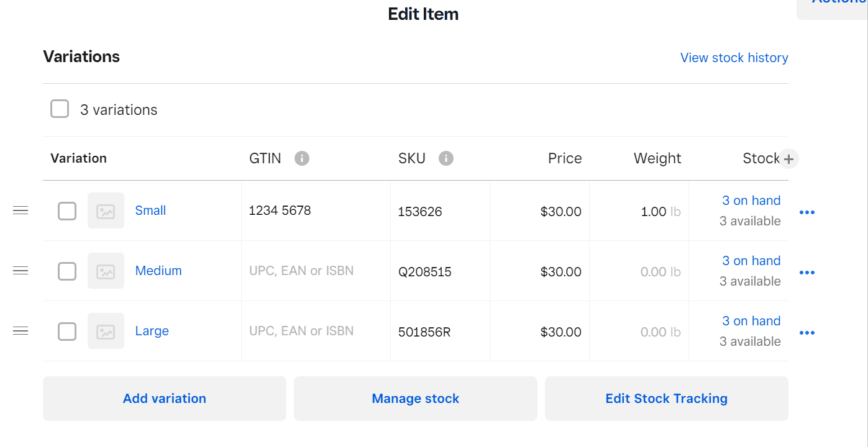
Task: Check the '3 variations' select-all checkbox
Action: [x=60, y=109]
